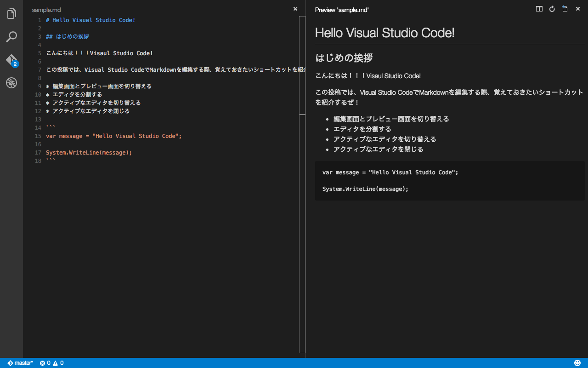Image resolution: width=588 pixels, height=368 pixels.
Task: Click the opening code fence on line 14
Action: pos(51,128)
